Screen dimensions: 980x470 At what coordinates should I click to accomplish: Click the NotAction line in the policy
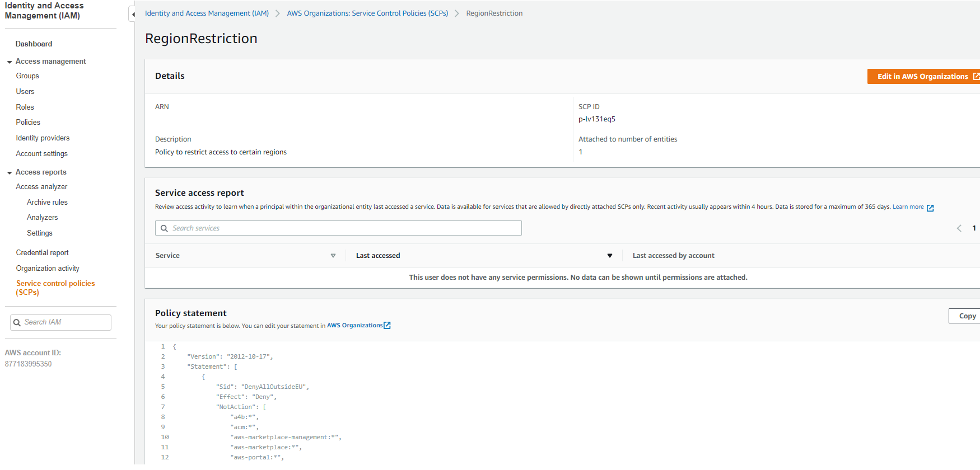pos(241,407)
